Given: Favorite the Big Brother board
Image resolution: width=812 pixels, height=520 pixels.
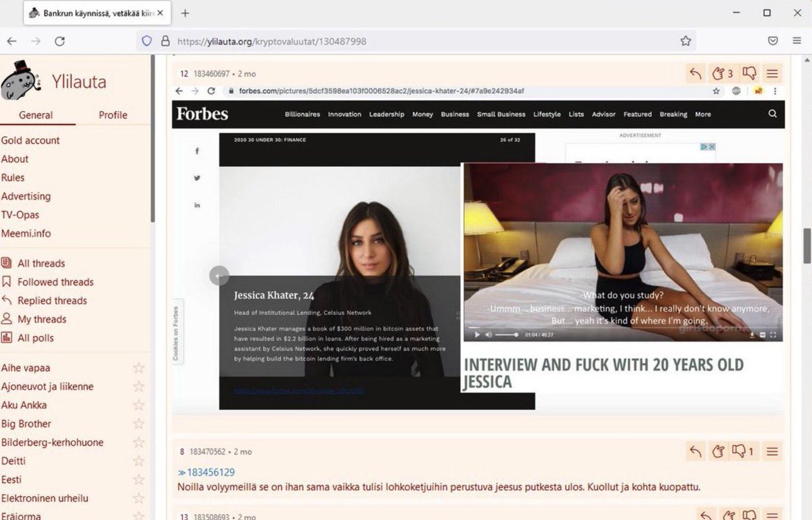Looking at the screenshot, I should point(139,423).
